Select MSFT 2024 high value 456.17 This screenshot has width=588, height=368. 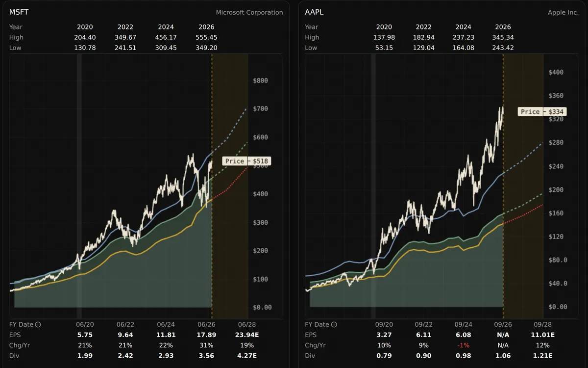166,37
